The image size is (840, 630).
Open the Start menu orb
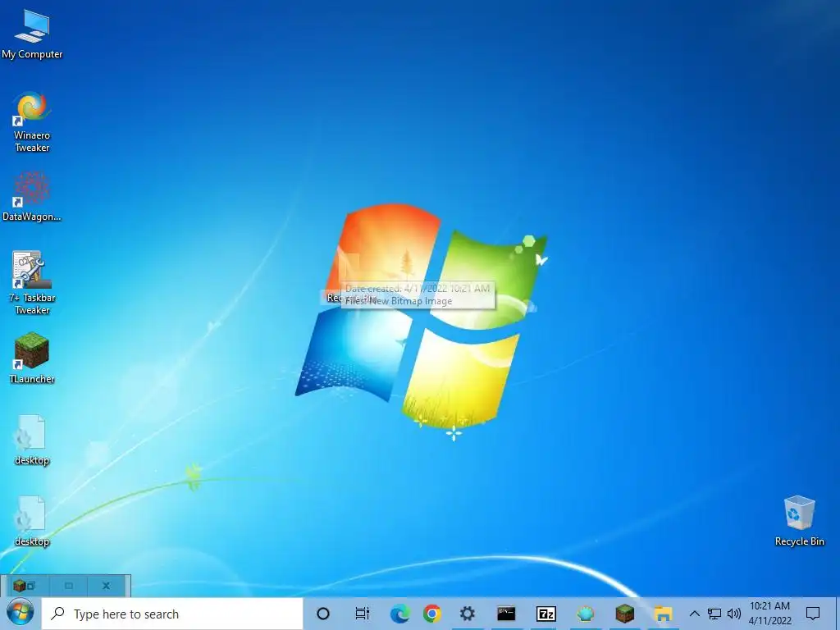pos(21,613)
